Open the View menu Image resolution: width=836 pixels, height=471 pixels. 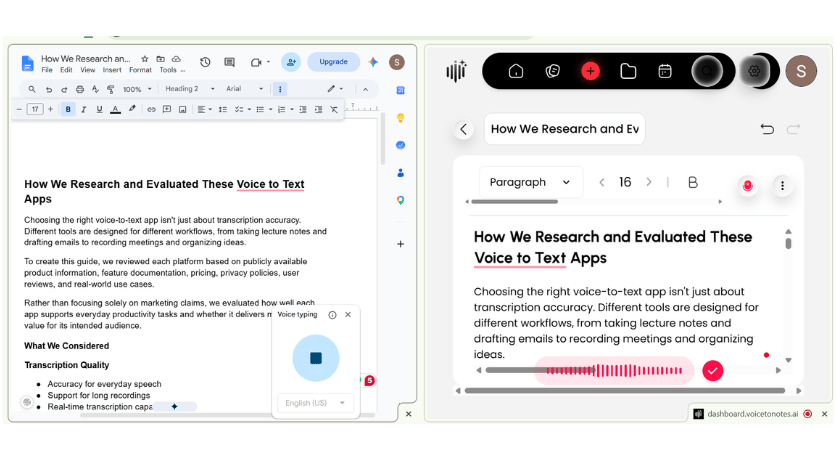(x=87, y=70)
